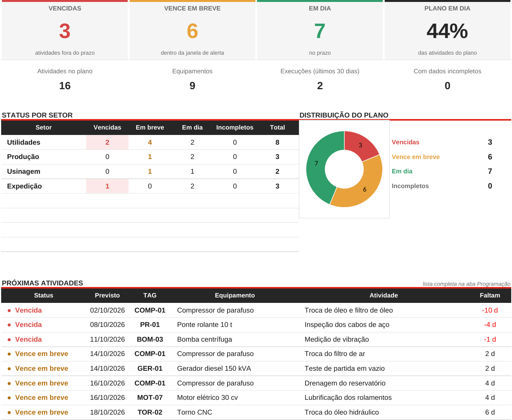Click the 'Atividades no plano' value 16
The width and height of the screenshot is (512, 420).
pyautogui.click(x=65, y=86)
